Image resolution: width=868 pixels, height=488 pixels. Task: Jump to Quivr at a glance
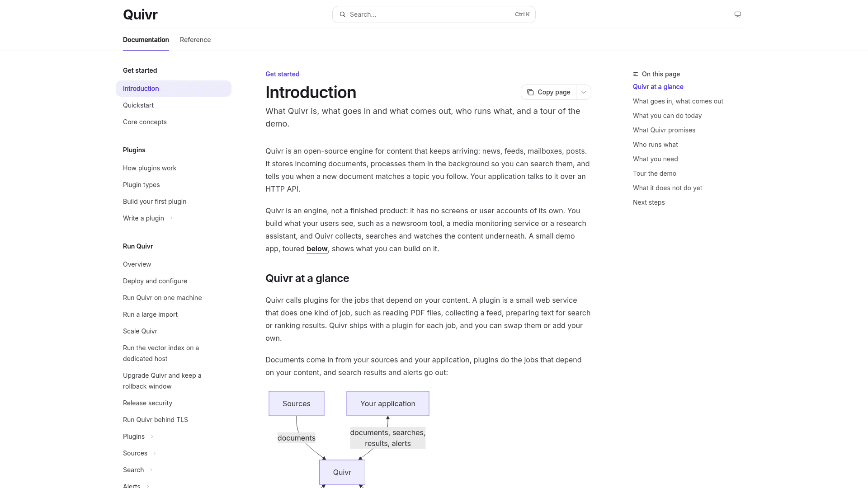point(658,87)
